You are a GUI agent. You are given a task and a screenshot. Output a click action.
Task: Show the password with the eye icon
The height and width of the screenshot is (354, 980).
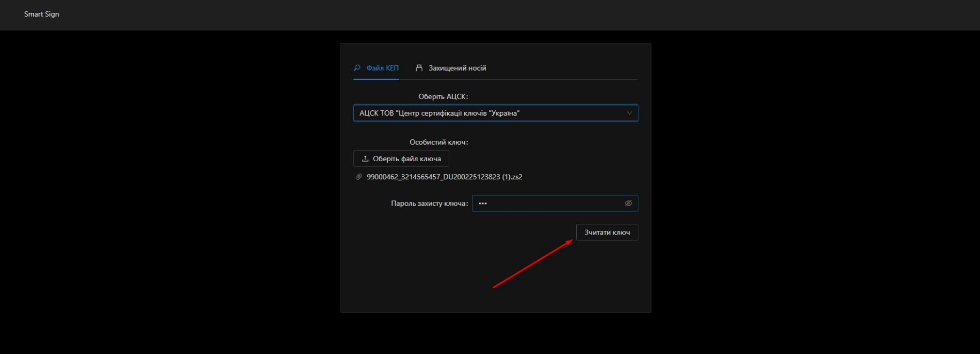point(628,204)
